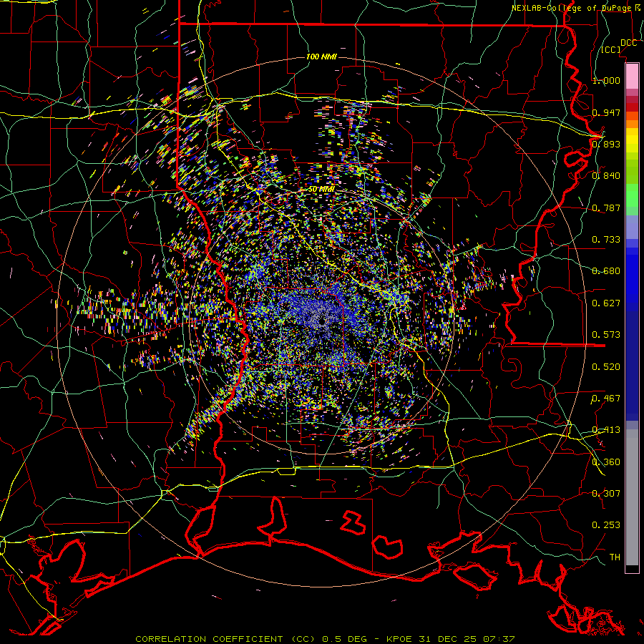Screen dimensions: 644x644
Task: Click the CORRELATION COEFFICIENT (CC) product title text
Action: coord(225,639)
